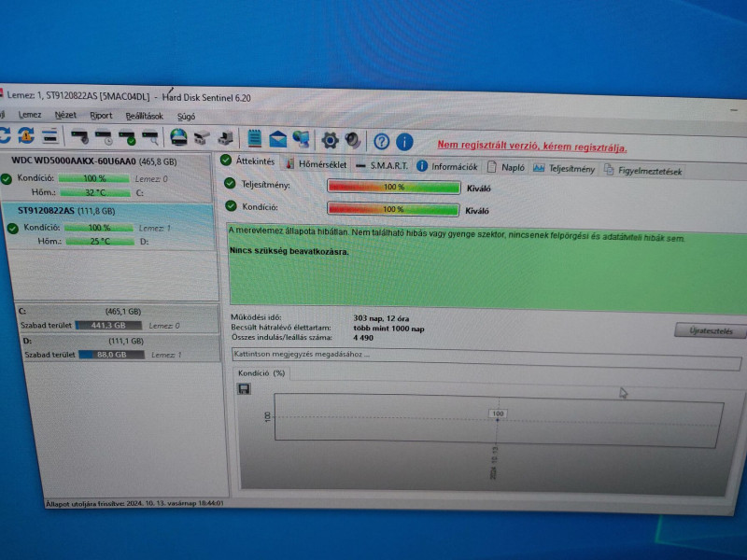The image size is (747, 560).
Task: Click the C: free space 441,3 GB bar
Action: (x=108, y=325)
